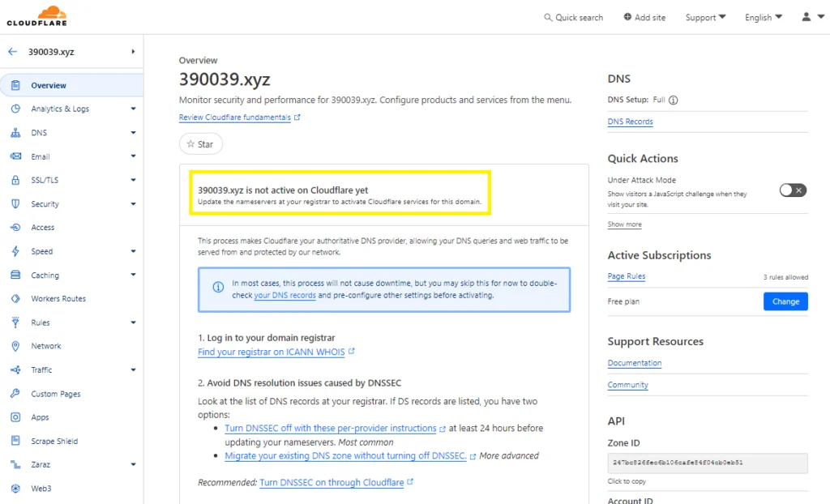The image size is (830, 504).
Task: Click the Analytics & Logs clock icon
Action: 15,109
